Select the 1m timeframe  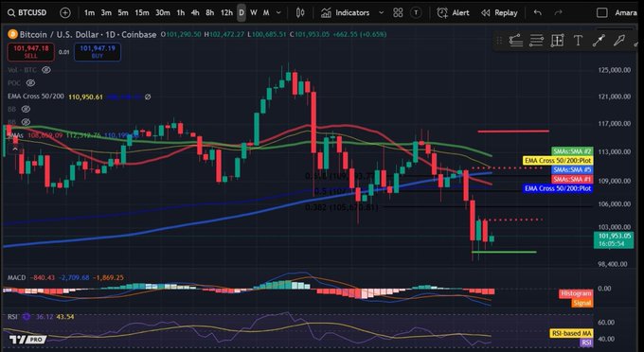(x=89, y=12)
